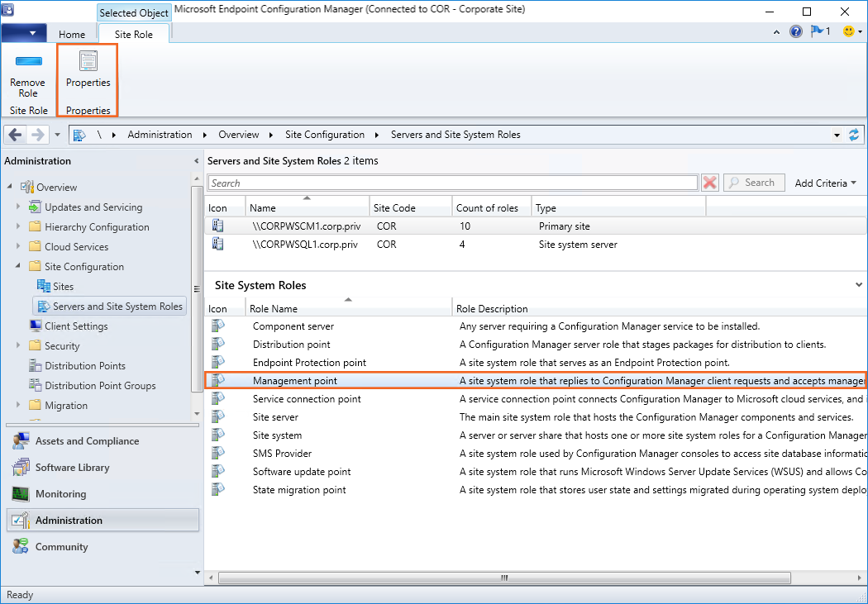Open the help question mark icon
Screen dimensions: 868x604
pyautogui.click(x=796, y=31)
